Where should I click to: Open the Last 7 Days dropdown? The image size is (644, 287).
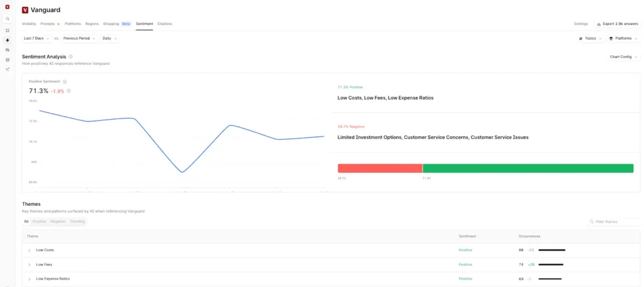tap(36, 38)
